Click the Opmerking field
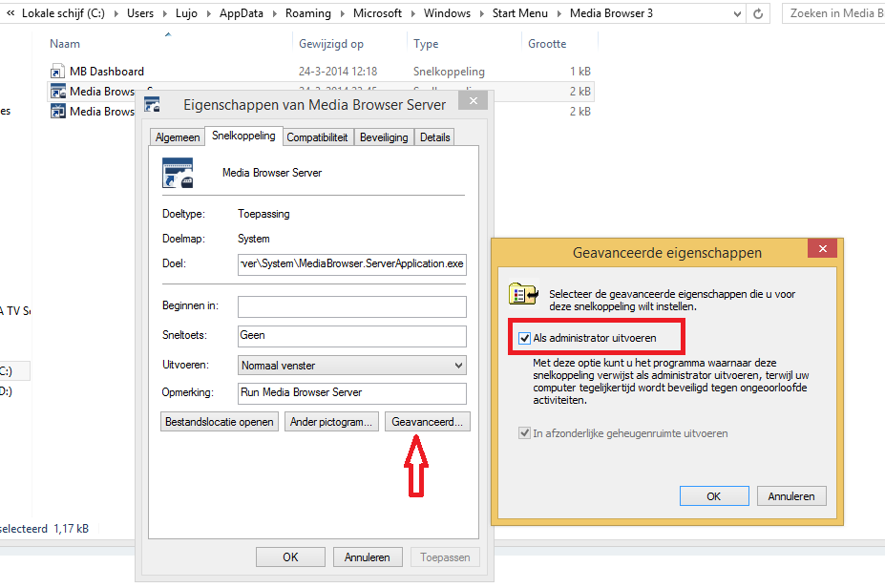Image resolution: width=885 pixels, height=588 pixels. (352, 392)
